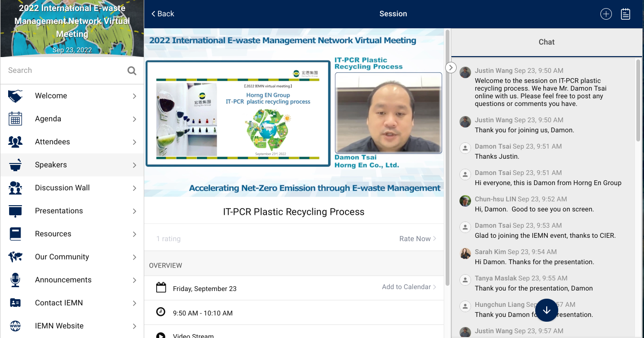Click Hungchun Liang's avatar in chat

[x=465, y=306]
